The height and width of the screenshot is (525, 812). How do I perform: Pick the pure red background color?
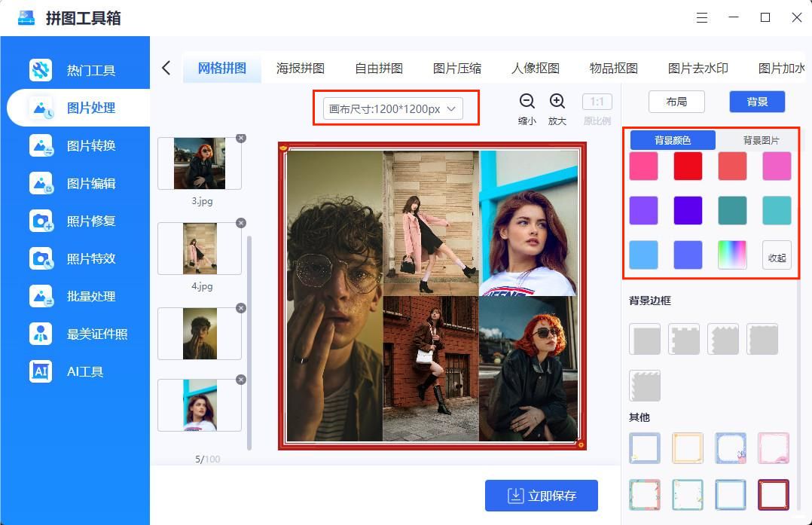pos(688,166)
